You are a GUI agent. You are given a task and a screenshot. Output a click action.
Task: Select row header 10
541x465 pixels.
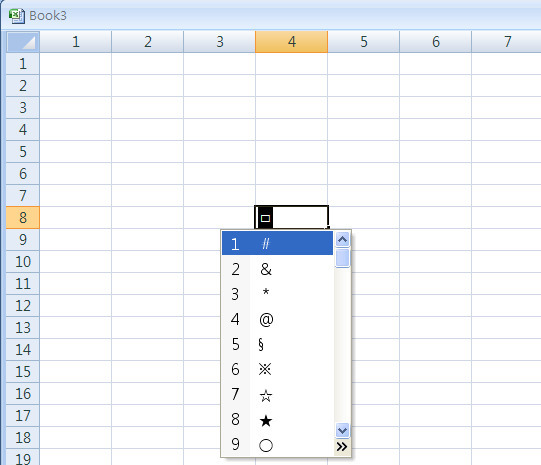(23, 262)
